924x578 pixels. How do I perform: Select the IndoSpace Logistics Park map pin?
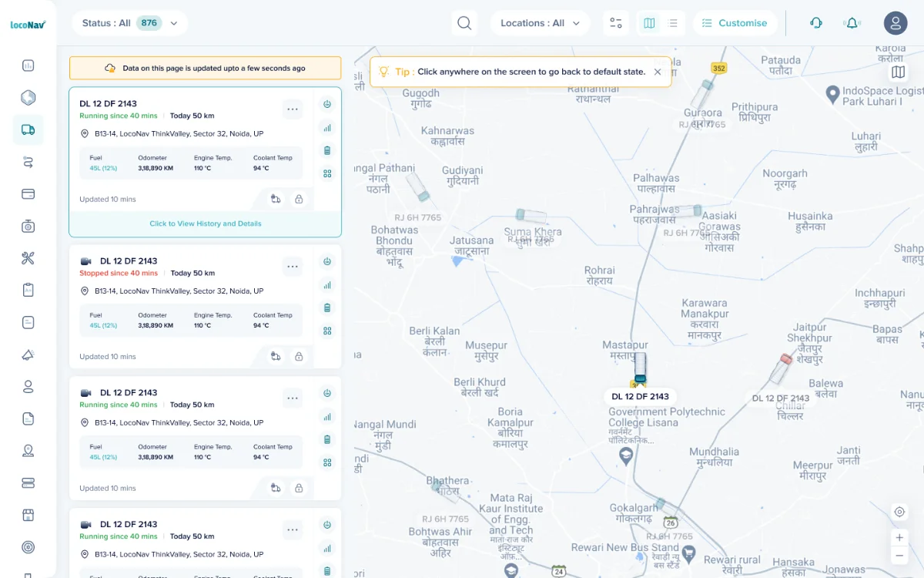[832, 94]
